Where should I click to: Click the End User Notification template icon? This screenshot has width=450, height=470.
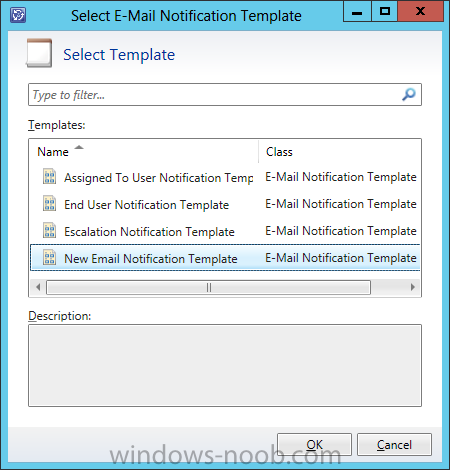coord(50,203)
